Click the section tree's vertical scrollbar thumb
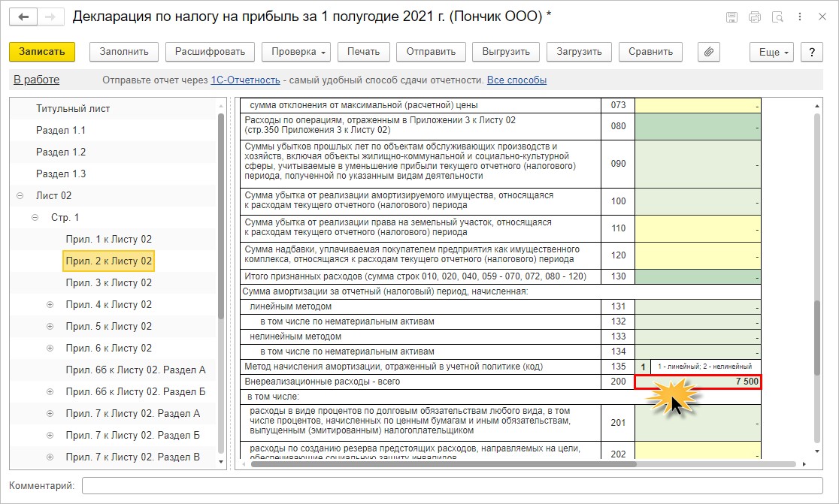Viewport: 839px width, 504px height. (x=221, y=216)
